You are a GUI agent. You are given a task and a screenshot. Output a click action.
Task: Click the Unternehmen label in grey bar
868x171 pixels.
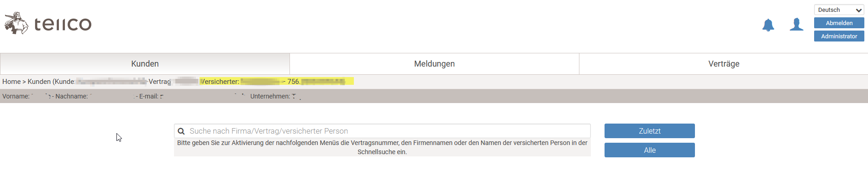270,96
